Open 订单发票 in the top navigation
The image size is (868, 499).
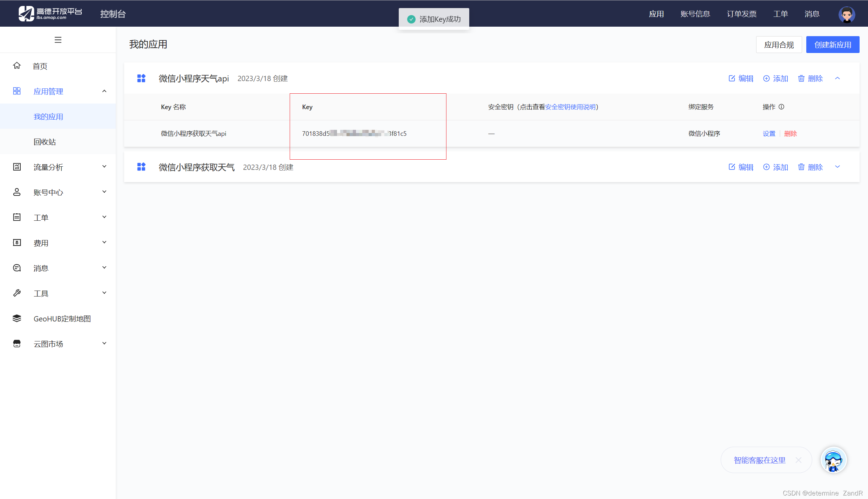pos(742,14)
